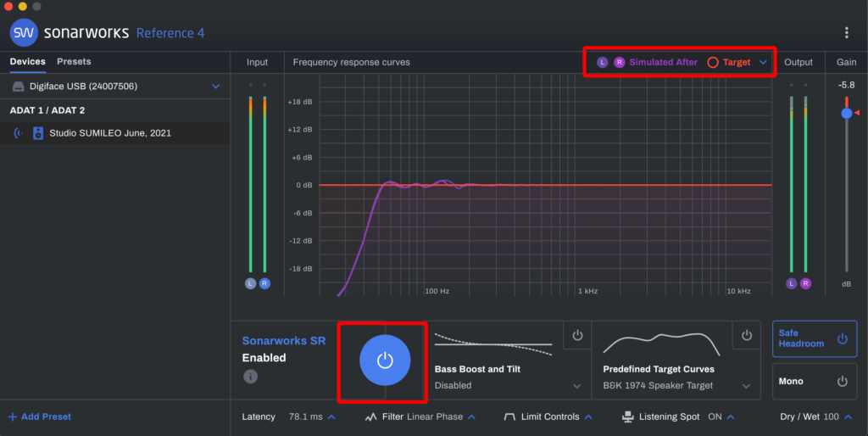Expand the Limit Controls options
This screenshot has height=436, width=868.
pos(588,416)
